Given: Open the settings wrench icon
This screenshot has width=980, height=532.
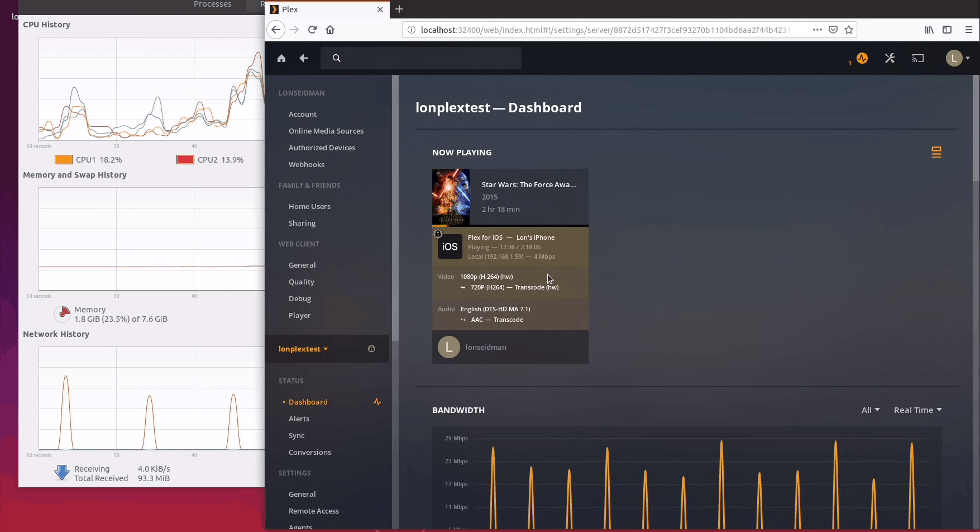Looking at the screenshot, I should [x=890, y=58].
